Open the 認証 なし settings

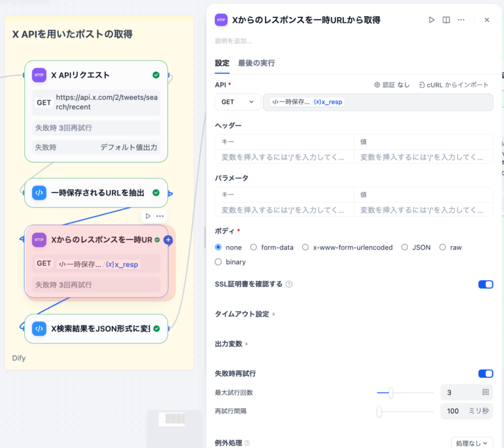point(393,84)
